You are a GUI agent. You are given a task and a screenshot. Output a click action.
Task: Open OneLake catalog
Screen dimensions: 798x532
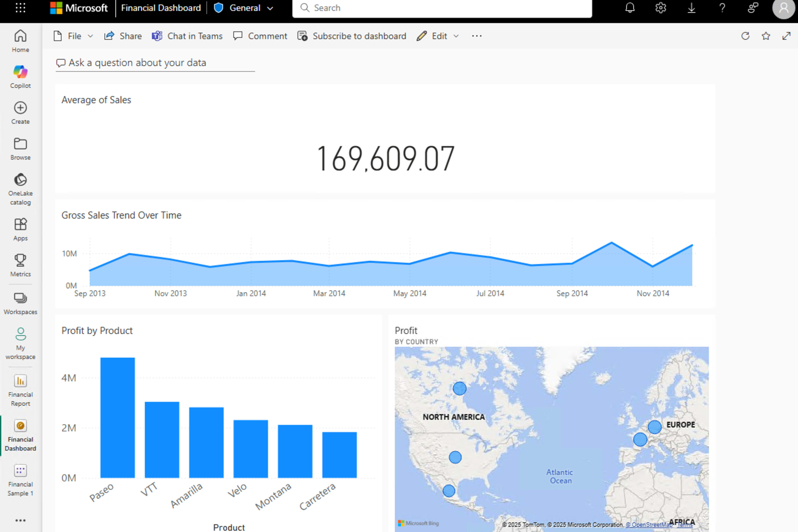pos(20,189)
